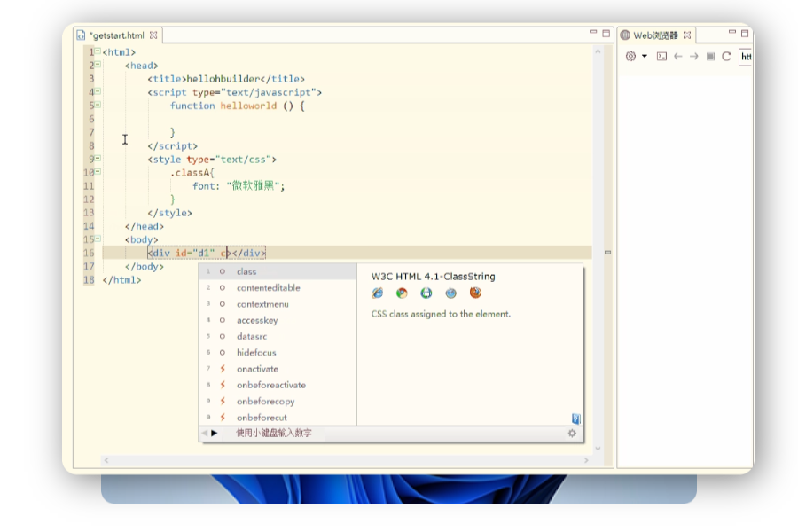Screen dimensions: 798x532
Task: Click the browser URL address field
Action: click(x=745, y=57)
